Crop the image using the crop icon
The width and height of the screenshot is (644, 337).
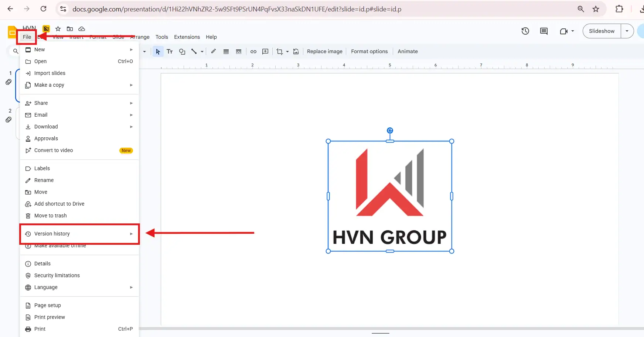(280, 51)
